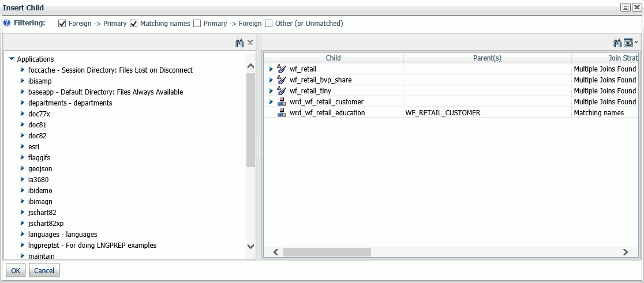Expand the wf_retail_bvp_share child row

[271, 80]
